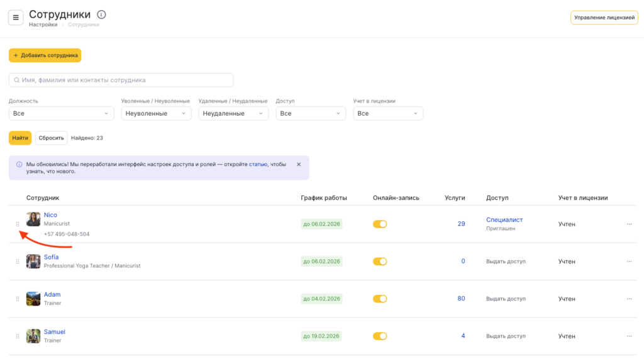Open the hamburger sidebar menu
The height and width of the screenshot is (359, 644).
(16, 18)
